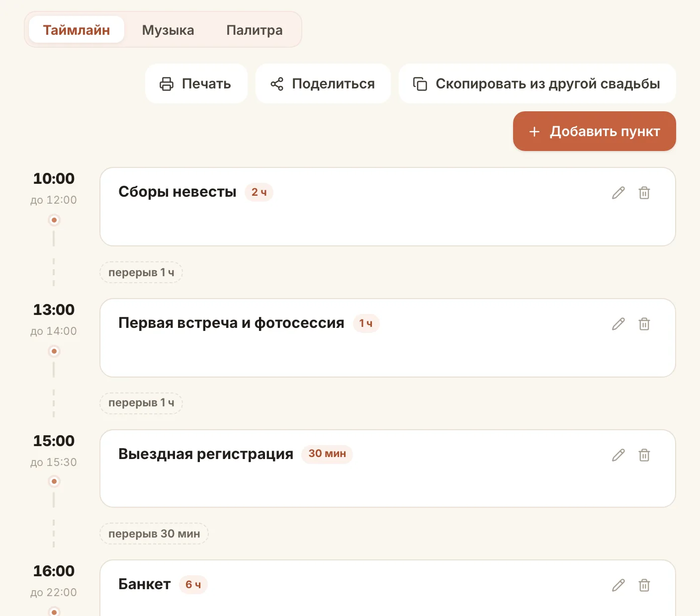The image size is (700, 616).
Task: Add a new item with «Добавить пункт»
Action: [x=595, y=131]
